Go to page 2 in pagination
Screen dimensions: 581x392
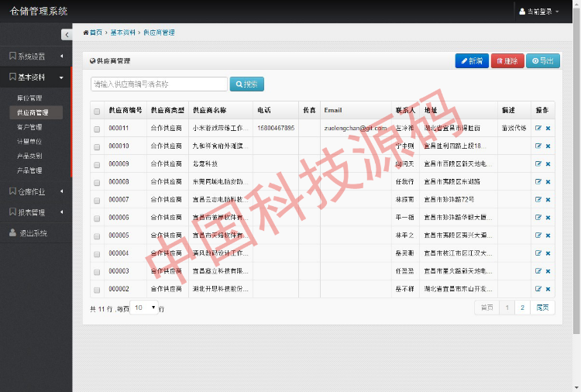coord(522,308)
